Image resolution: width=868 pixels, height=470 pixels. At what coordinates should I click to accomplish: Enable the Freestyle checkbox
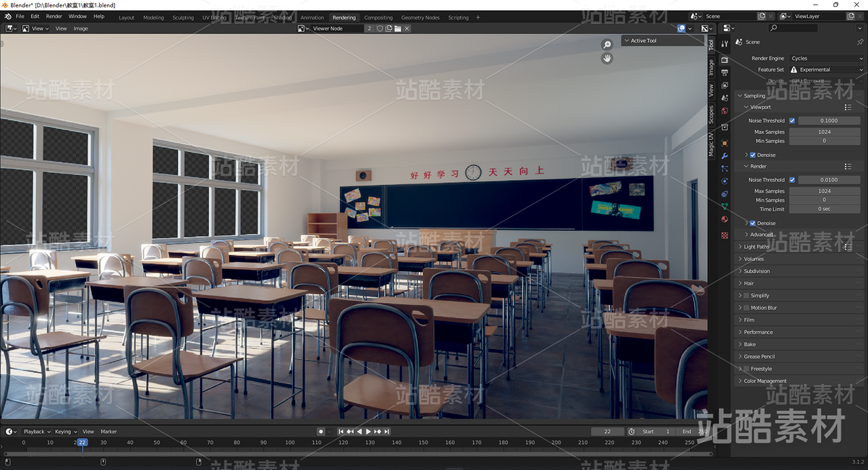tap(746, 369)
